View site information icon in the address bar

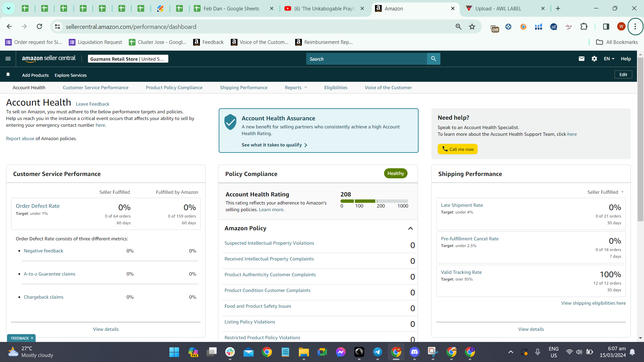(x=58, y=26)
